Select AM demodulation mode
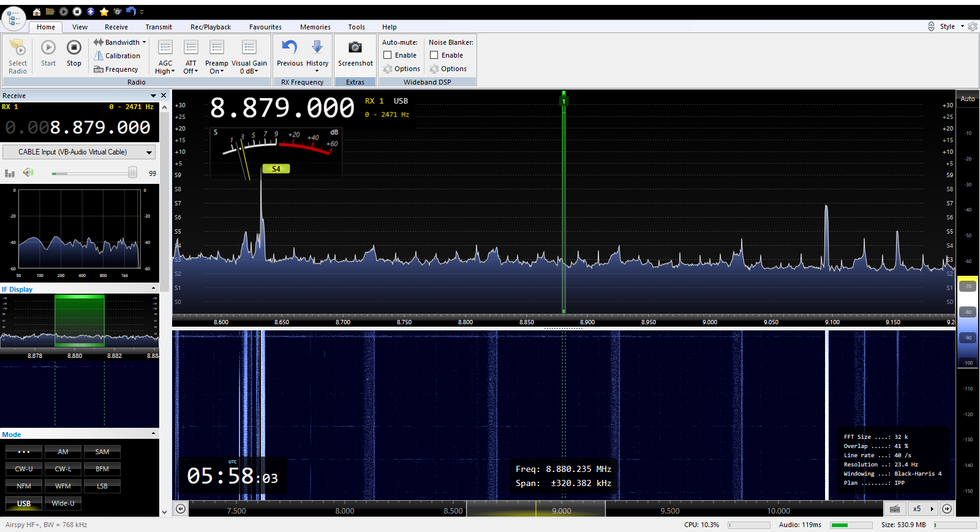 coord(63,452)
